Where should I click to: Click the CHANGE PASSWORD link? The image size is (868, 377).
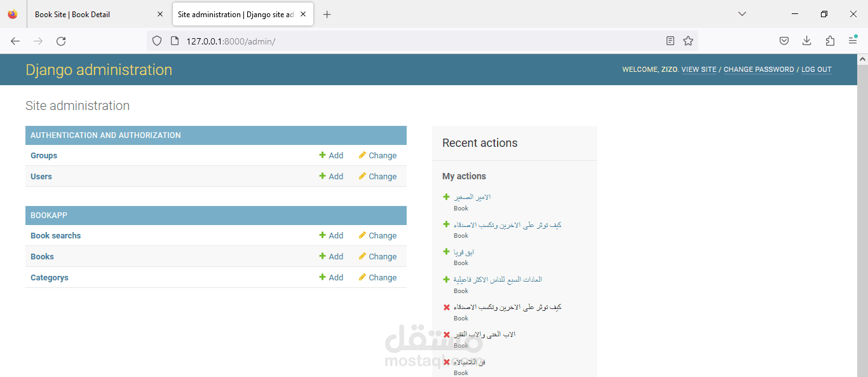(x=759, y=70)
